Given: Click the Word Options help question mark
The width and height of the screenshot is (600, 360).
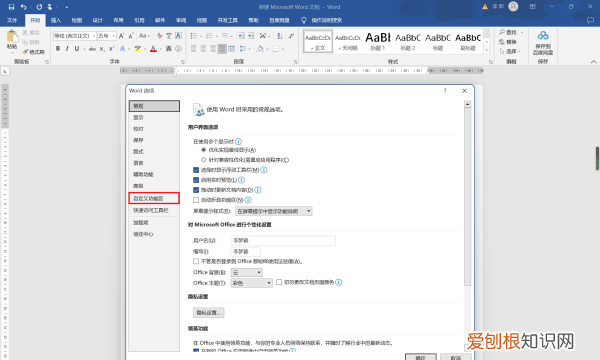Looking at the screenshot, I should click(445, 91).
